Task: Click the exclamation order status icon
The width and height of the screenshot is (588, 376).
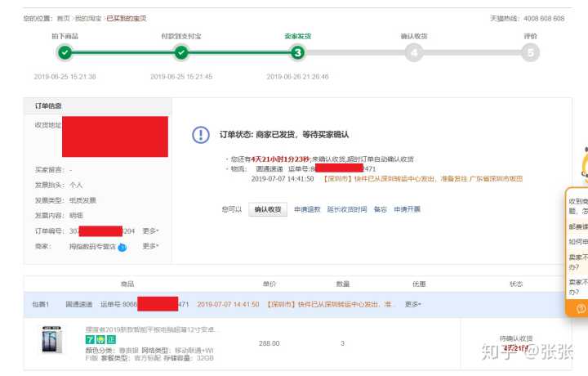Action: [201, 135]
